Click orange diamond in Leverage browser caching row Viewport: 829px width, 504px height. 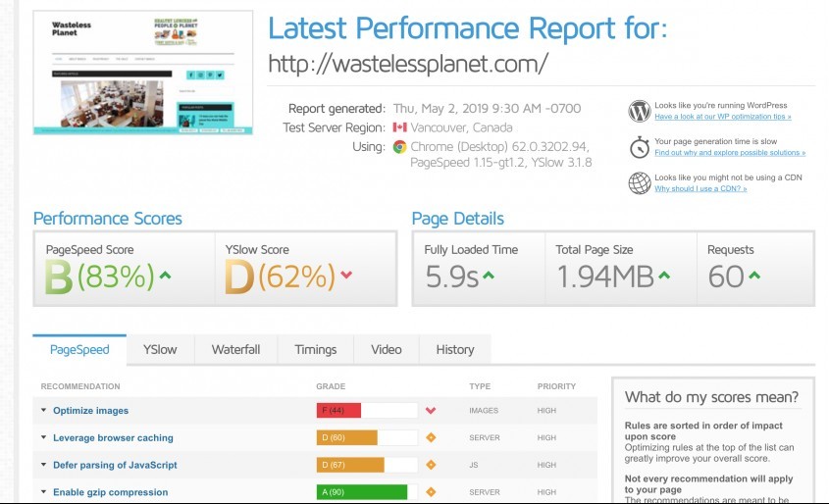pyautogui.click(x=431, y=437)
